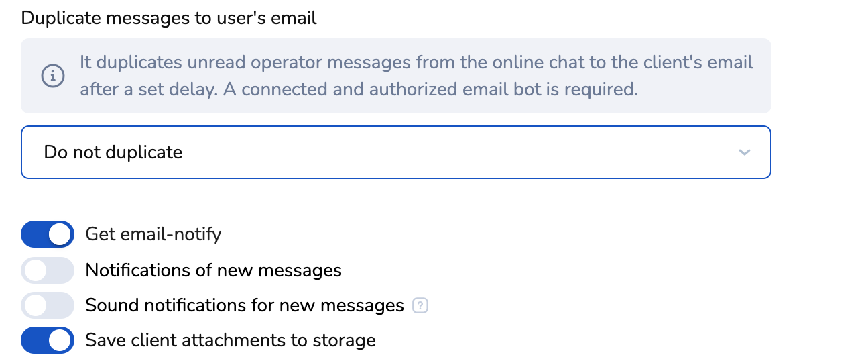Disable the Get email-notify toggle
The image size is (868, 363).
pos(48,235)
